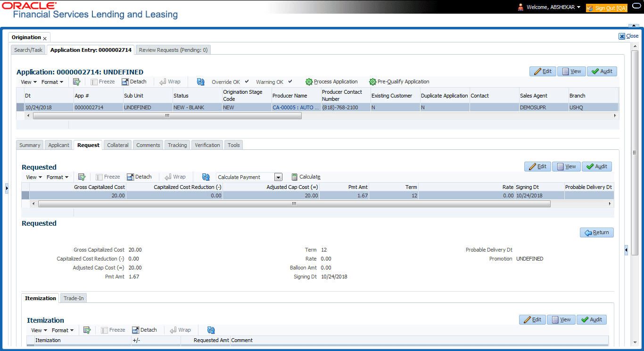Screen dimensions: 644x351
Task: Detach the Itemization table
Action: click(x=144, y=330)
